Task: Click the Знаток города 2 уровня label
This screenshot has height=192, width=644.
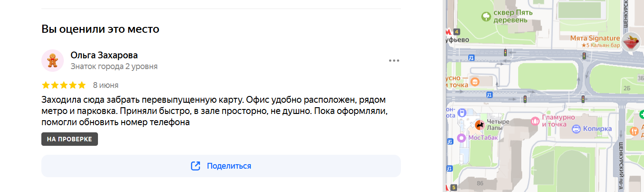Action: (x=114, y=66)
